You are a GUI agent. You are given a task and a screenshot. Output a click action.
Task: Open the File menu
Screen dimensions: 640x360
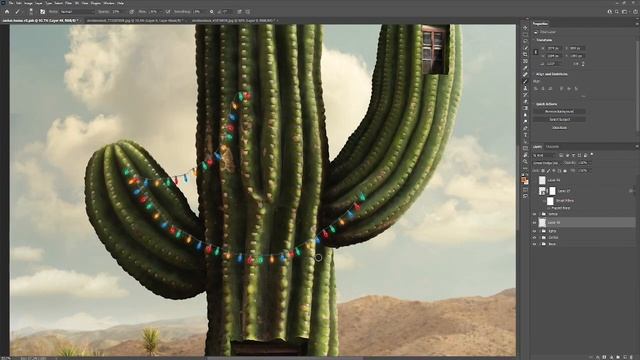coord(11,3)
